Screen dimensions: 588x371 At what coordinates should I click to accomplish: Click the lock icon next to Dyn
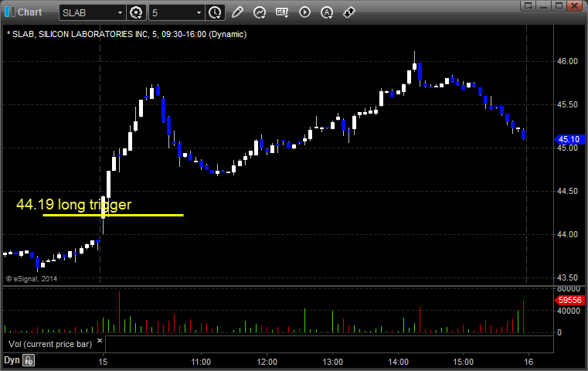pos(29,360)
